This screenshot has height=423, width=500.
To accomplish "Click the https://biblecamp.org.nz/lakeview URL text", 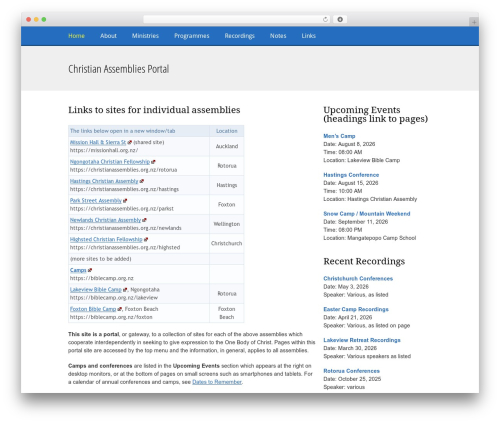I will tap(114, 298).
